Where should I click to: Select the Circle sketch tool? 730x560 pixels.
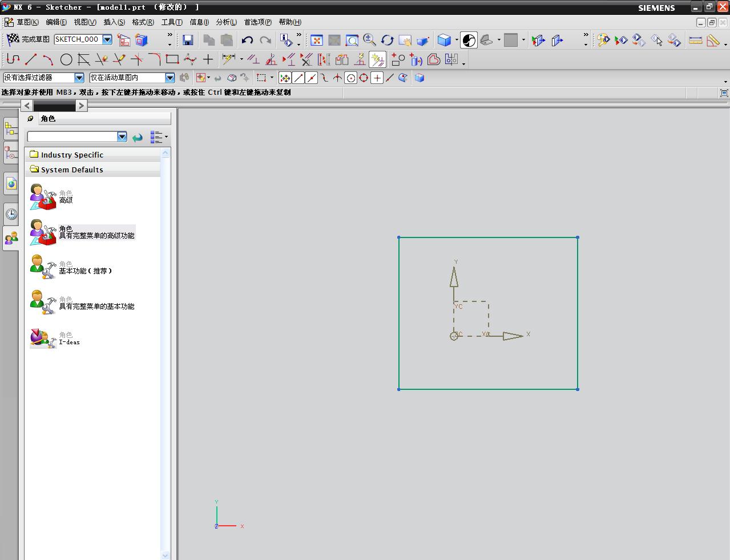(x=66, y=59)
